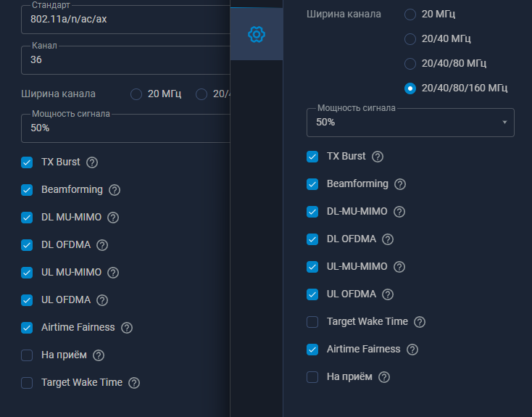Image resolution: width=532 pixels, height=417 pixels.
Task: Open the Стандарт 802.11a/n/ac/ax dropdown
Action: 123,19
